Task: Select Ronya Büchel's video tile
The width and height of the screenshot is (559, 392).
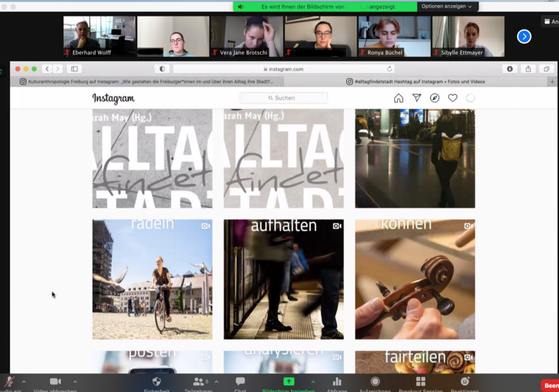Action: pyautogui.click(x=395, y=36)
